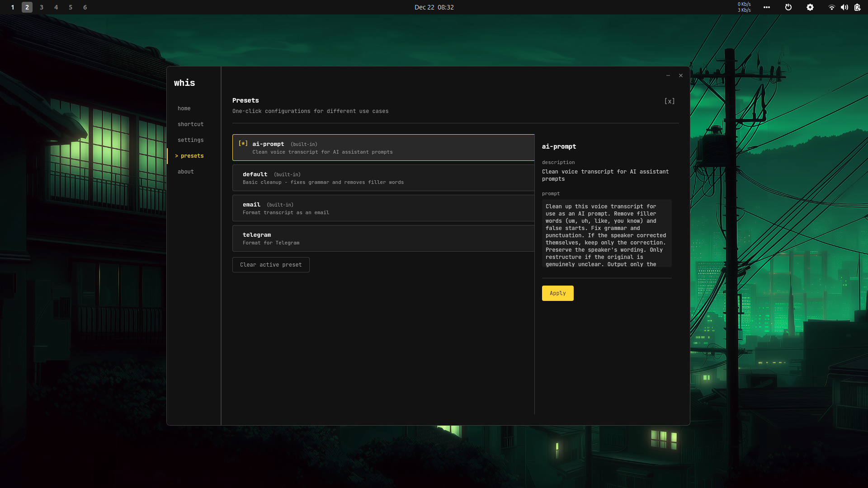The height and width of the screenshot is (488, 868).
Task: Open the about page from the sidebar
Action: [186, 171]
